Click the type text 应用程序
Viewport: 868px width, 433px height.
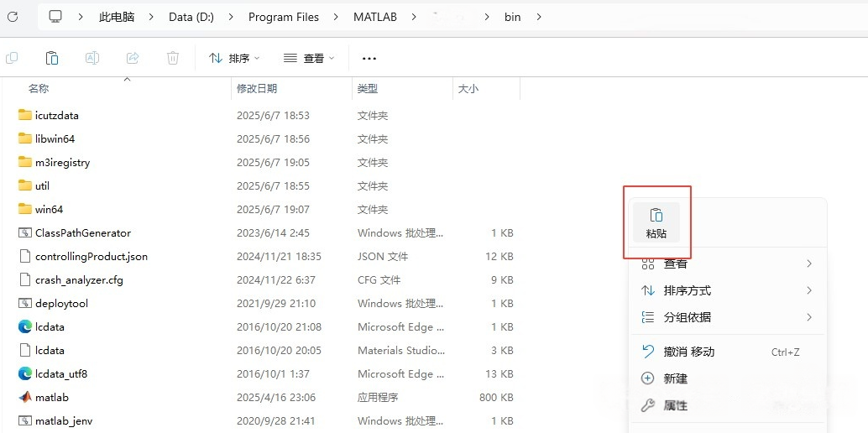(x=378, y=397)
